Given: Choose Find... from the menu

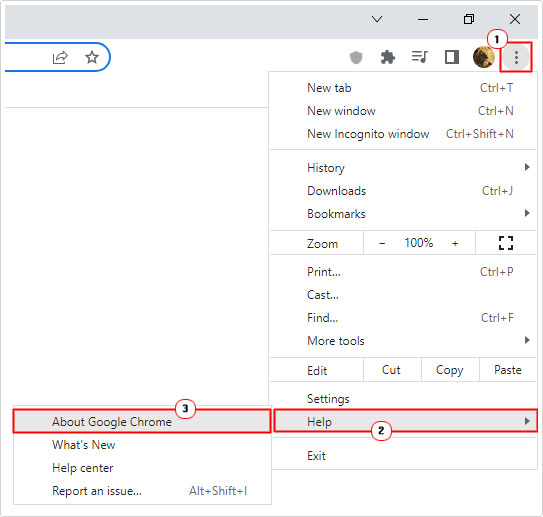Looking at the screenshot, I should pyautogui.click(x=403, y=318).
